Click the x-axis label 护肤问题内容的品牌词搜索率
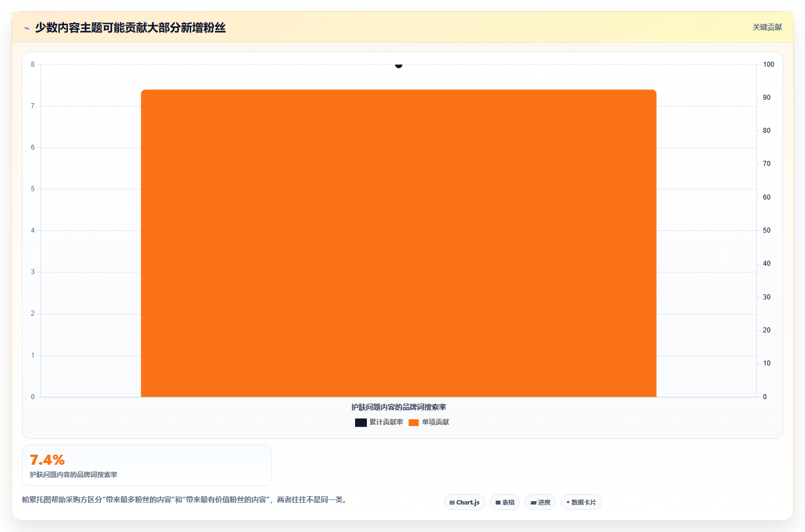Screen dimensions: 805x532 coord(398,407)
